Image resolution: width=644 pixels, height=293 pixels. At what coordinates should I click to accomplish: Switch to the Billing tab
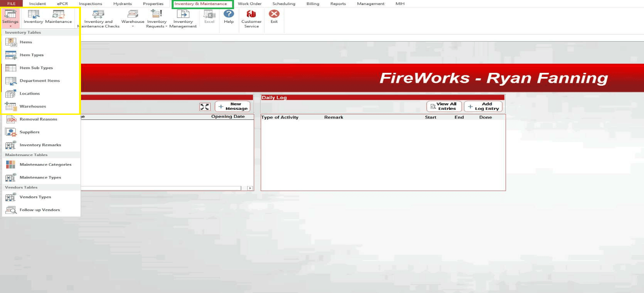click(313, 4)
